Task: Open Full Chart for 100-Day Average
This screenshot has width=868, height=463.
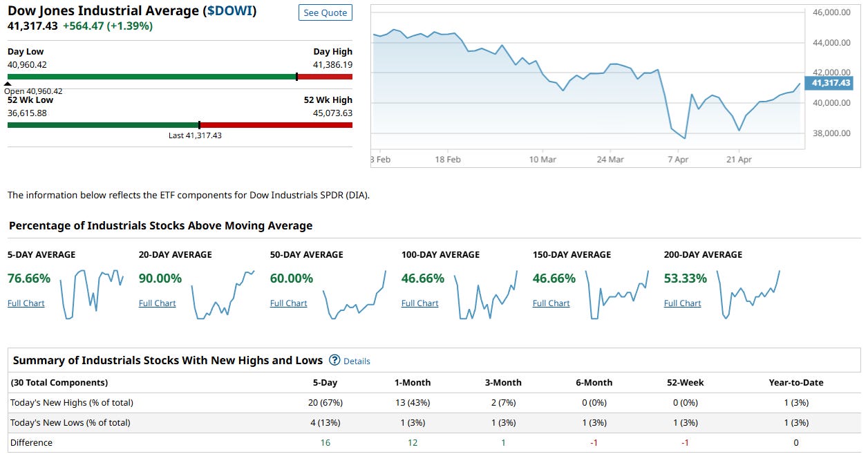Action: (x=420, y=303)
